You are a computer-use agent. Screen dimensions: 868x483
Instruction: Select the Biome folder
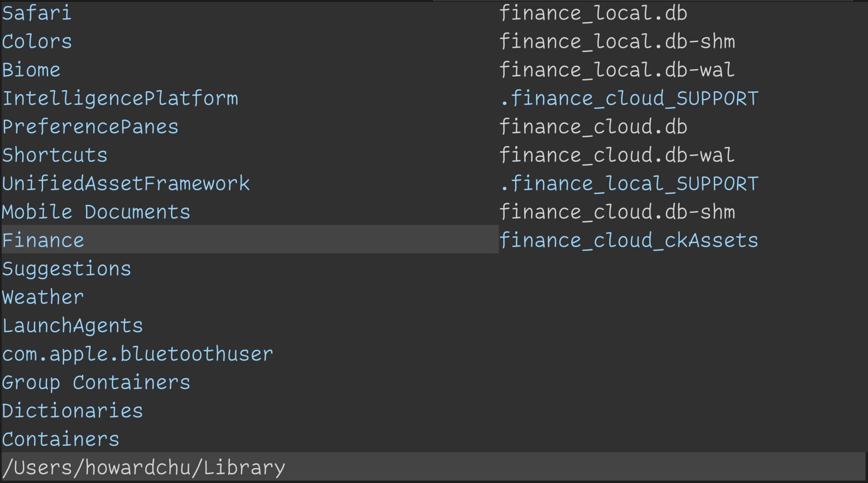click(x=31, y=70)
